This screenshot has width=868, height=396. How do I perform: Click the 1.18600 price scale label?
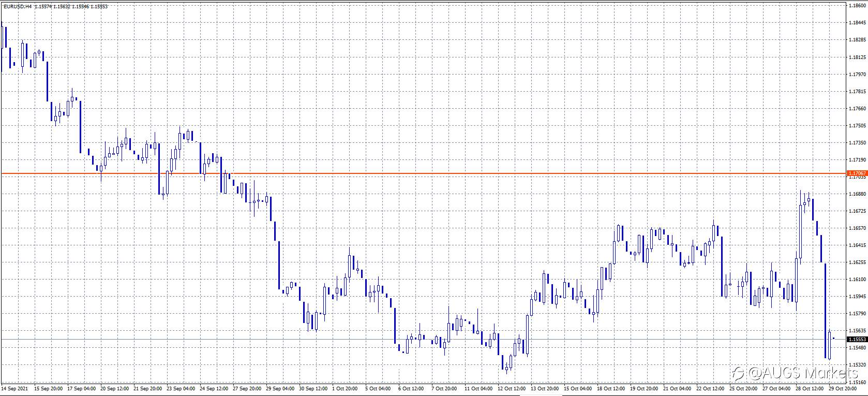point(857,5)
